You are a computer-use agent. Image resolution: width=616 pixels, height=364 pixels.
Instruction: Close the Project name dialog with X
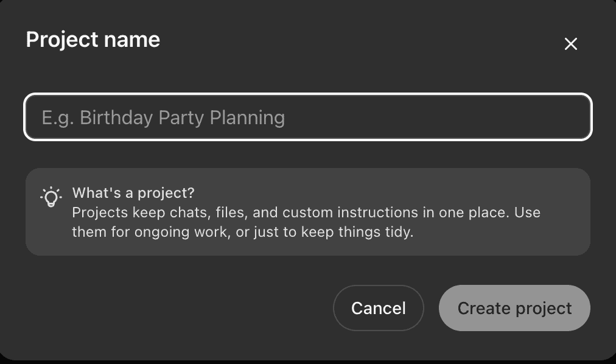click(570, 44)
